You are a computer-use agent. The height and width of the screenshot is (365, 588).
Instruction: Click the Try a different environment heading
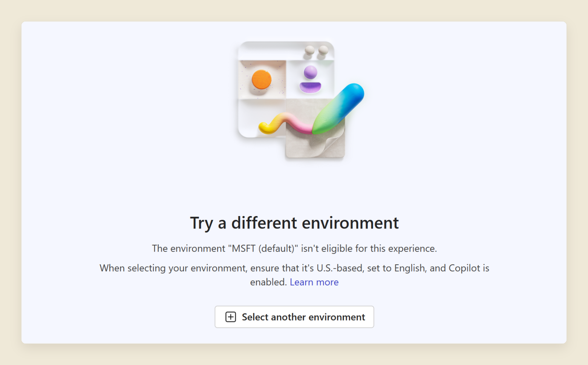click(294, 223)
